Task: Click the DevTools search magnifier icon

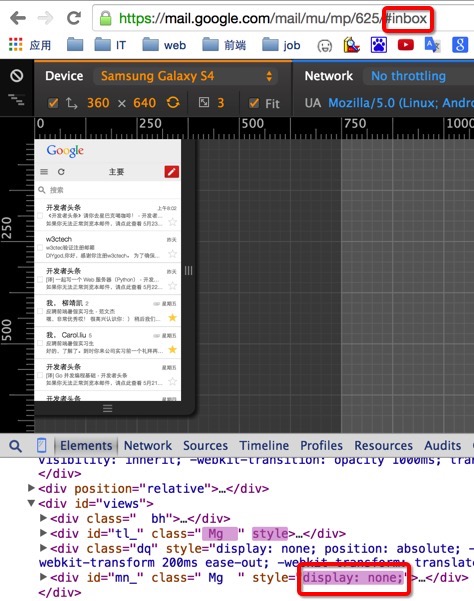Action: [15, 446]
